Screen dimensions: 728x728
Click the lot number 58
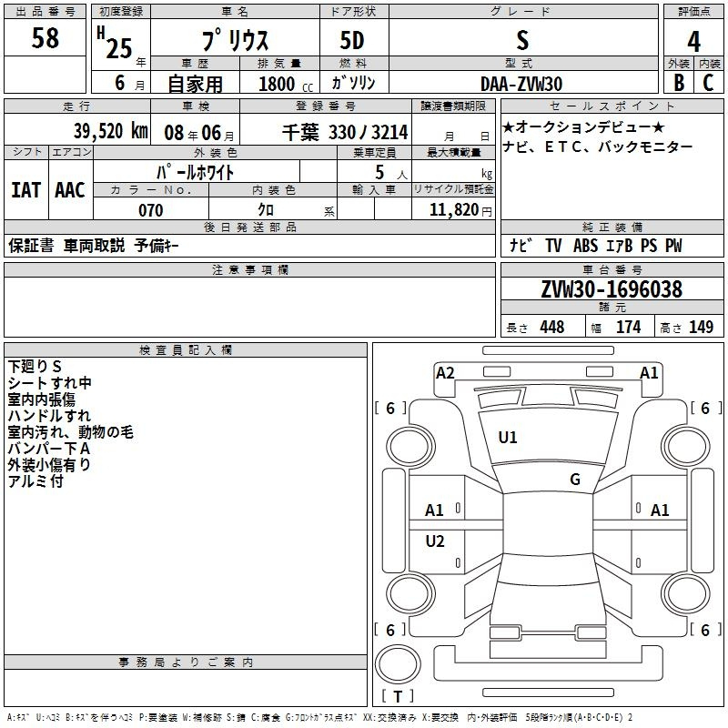click(x=45, y=38)
